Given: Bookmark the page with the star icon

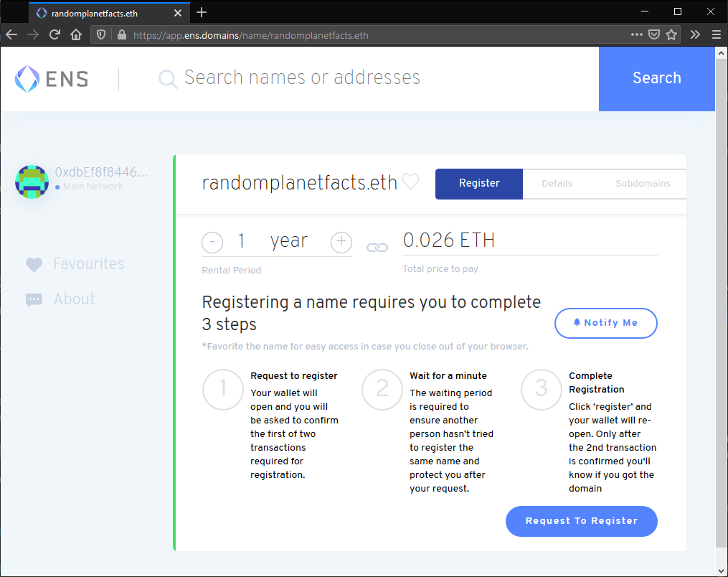Looking at the screenshot, I should pos(671,34).
